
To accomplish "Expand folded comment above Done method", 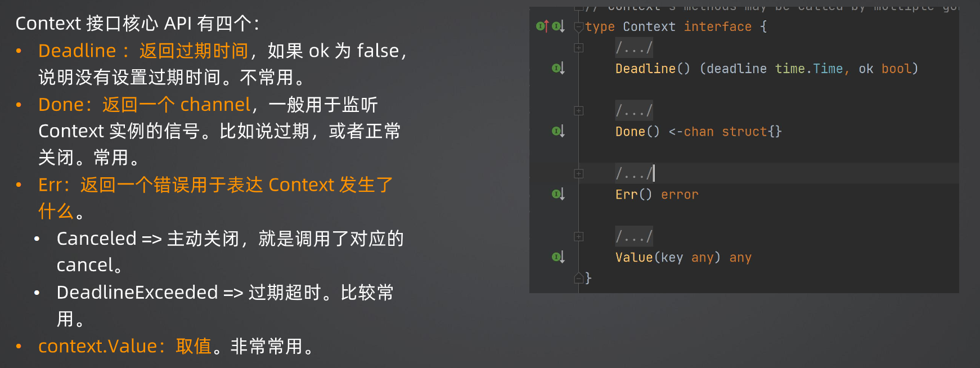I will 578,111.
